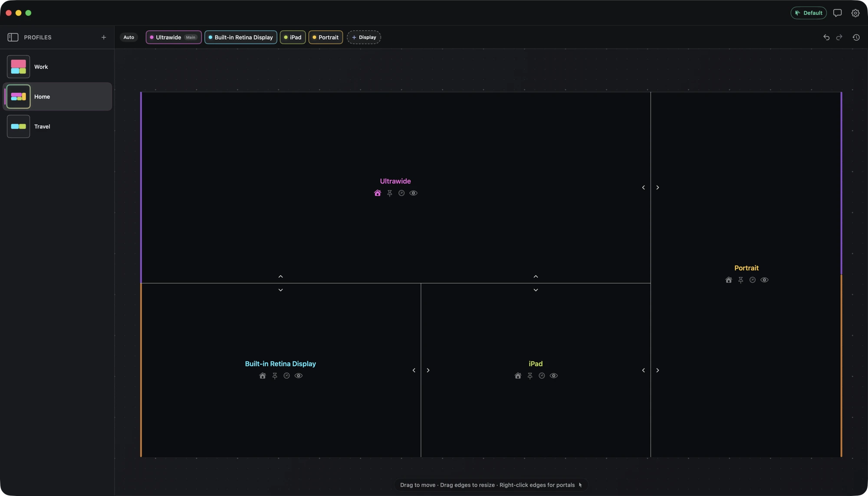Select the iPad display tab
Viewport: 868px width, 496px height.
293,37
